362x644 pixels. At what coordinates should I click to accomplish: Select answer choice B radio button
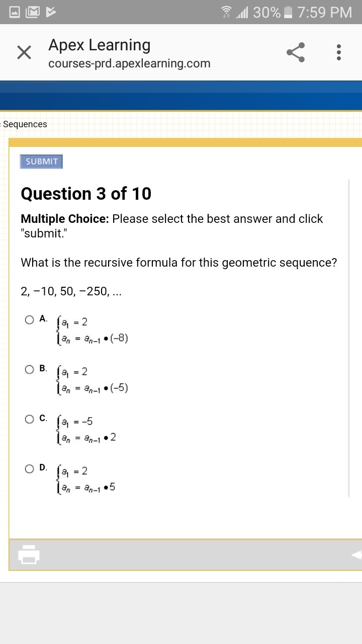click(x=30, y=369)
